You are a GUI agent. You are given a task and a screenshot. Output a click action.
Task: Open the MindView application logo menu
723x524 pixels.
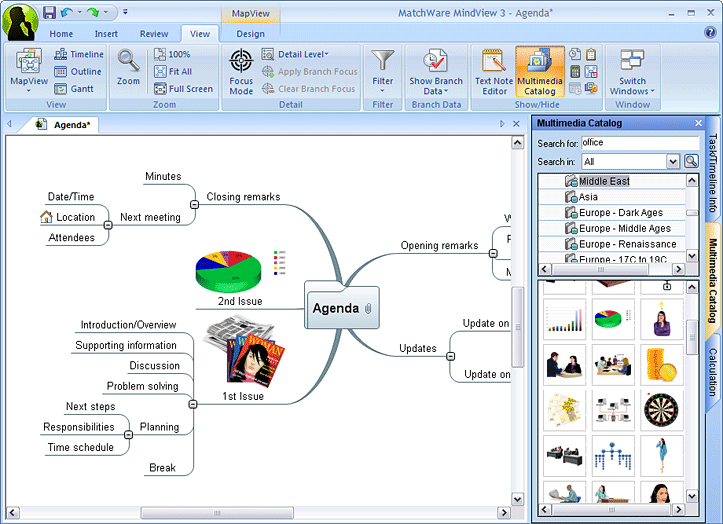tap(20, 22)
